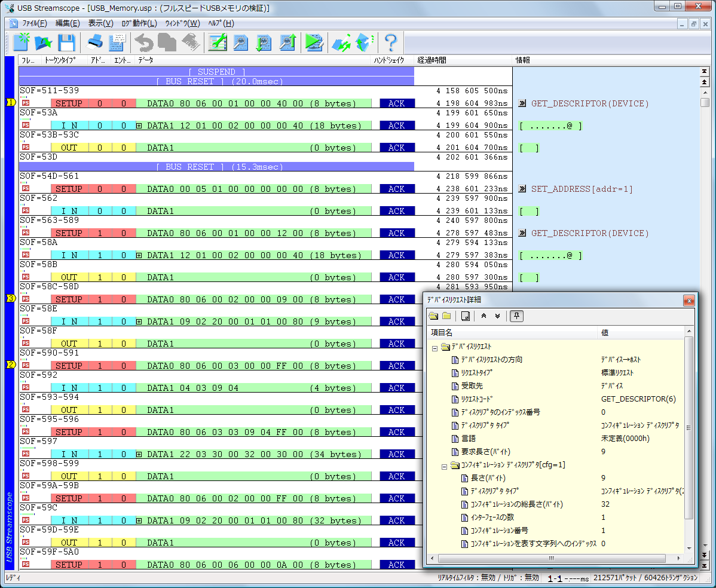
Task: Open search with the magnifier toolbar icon
Action: (x=241, y=42)
